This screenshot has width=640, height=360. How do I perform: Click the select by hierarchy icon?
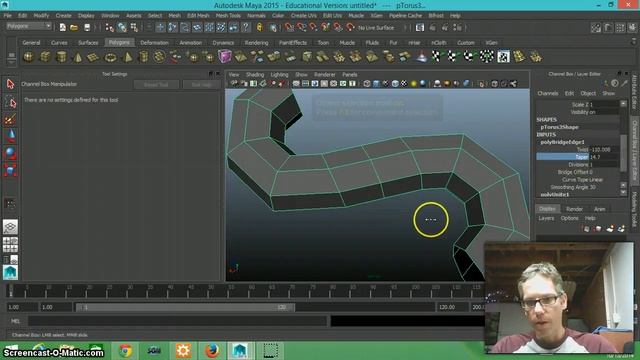point(109,27)
